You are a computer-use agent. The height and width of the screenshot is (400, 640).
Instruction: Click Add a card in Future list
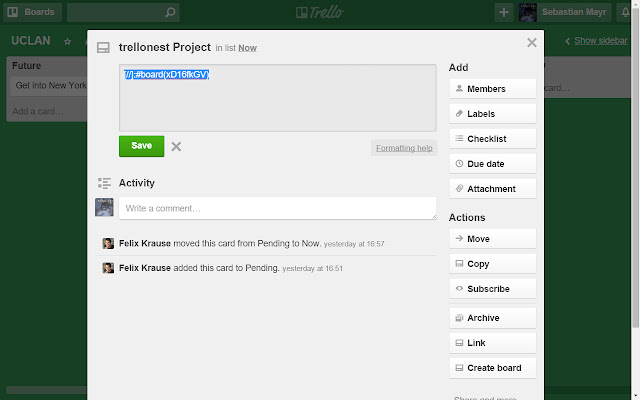pyautogui.click(x=38, y=111)
